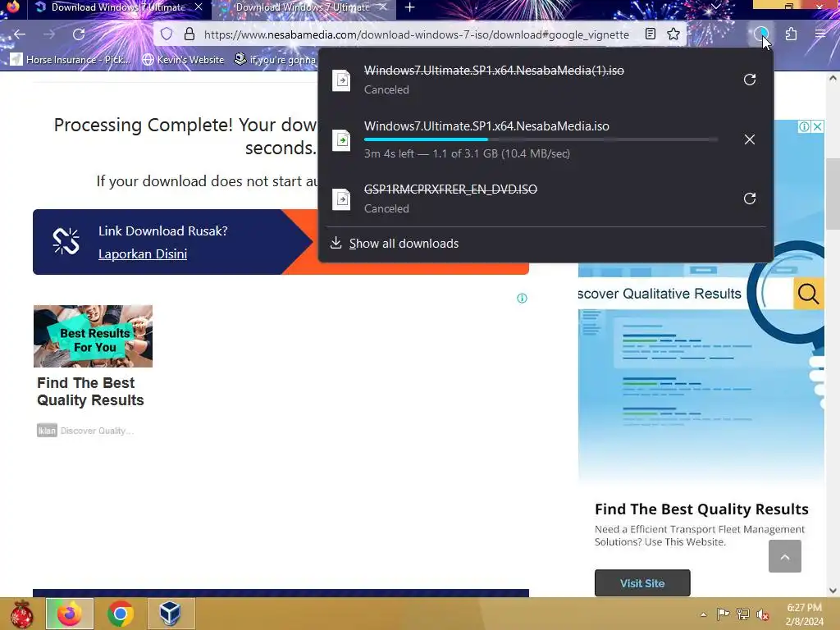
Task: Open the Action Center flag icon
Action: click(723, 614)
